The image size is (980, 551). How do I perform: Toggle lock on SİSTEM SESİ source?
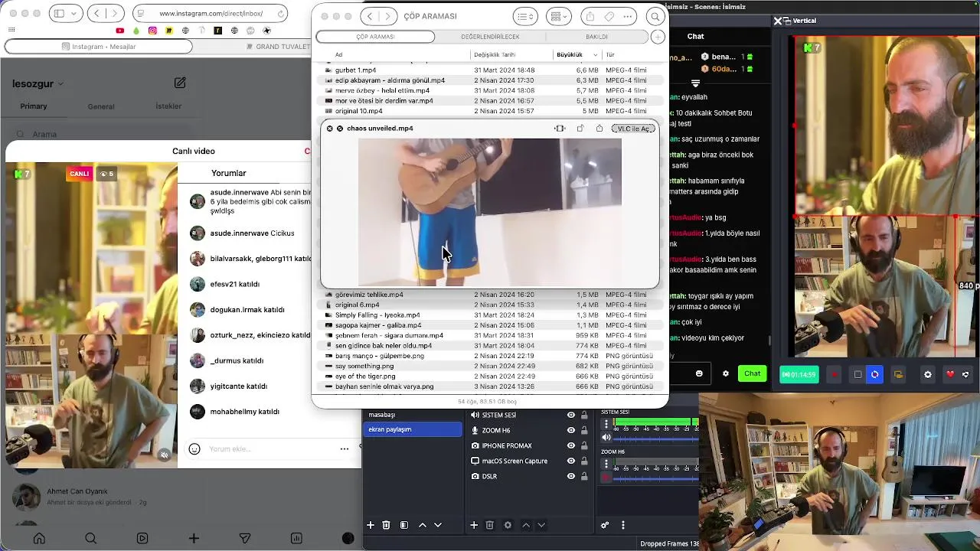tap(584, 415)
